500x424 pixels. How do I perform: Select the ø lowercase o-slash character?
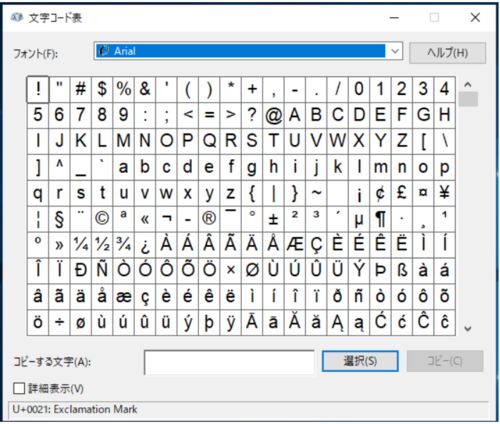(81, 323)
